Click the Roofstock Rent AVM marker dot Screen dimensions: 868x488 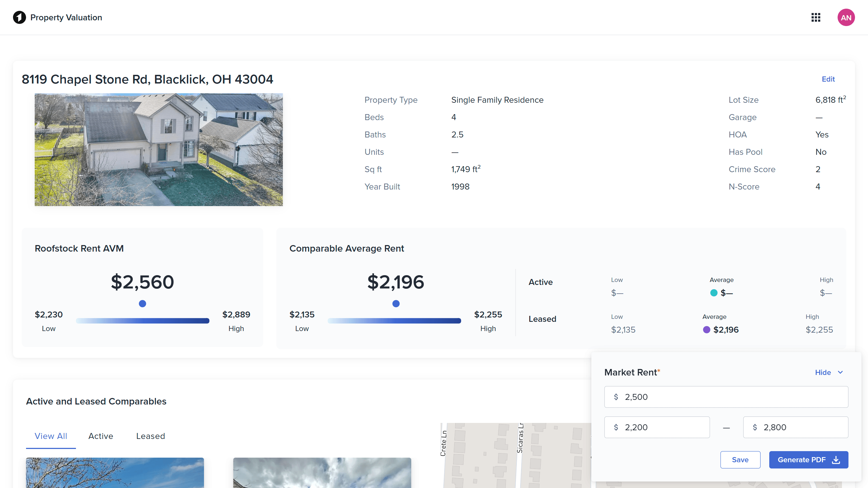(142, 304)
